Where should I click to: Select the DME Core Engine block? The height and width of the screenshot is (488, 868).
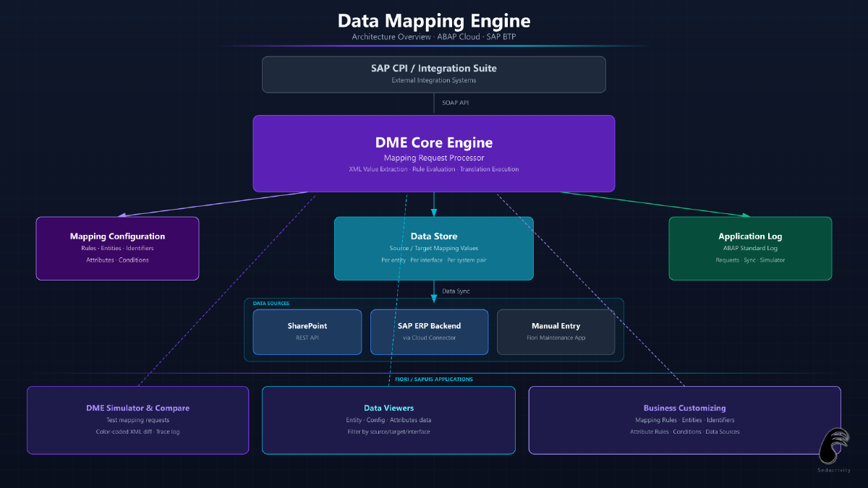pos(434,153)
